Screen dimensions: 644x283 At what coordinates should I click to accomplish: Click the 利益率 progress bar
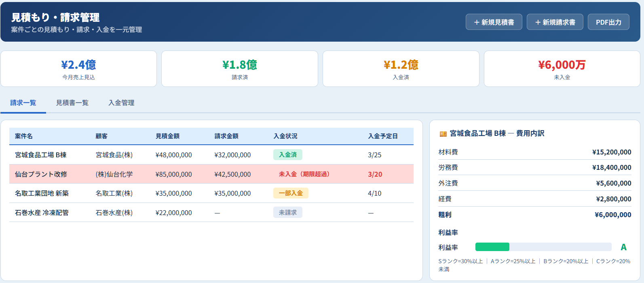click(x=543, y=247)
